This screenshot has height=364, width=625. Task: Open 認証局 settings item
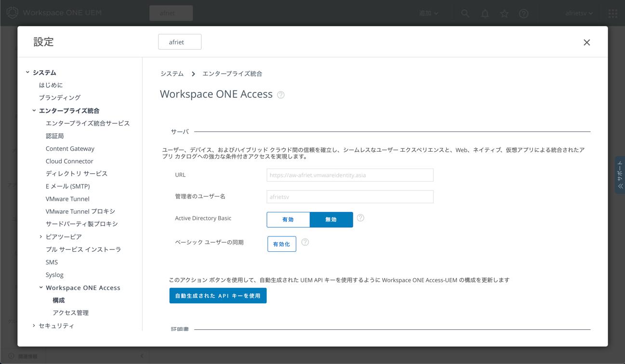point(55,136)
